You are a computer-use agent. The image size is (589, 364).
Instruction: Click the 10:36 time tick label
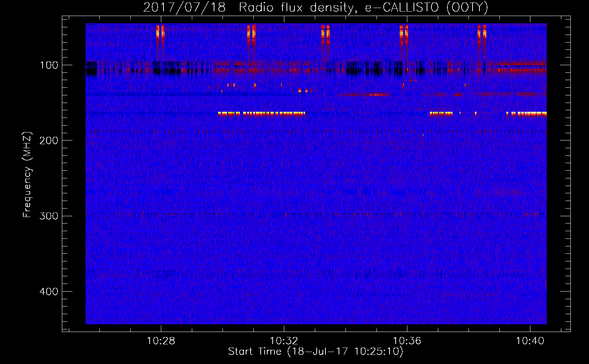(x=407, y=341)
